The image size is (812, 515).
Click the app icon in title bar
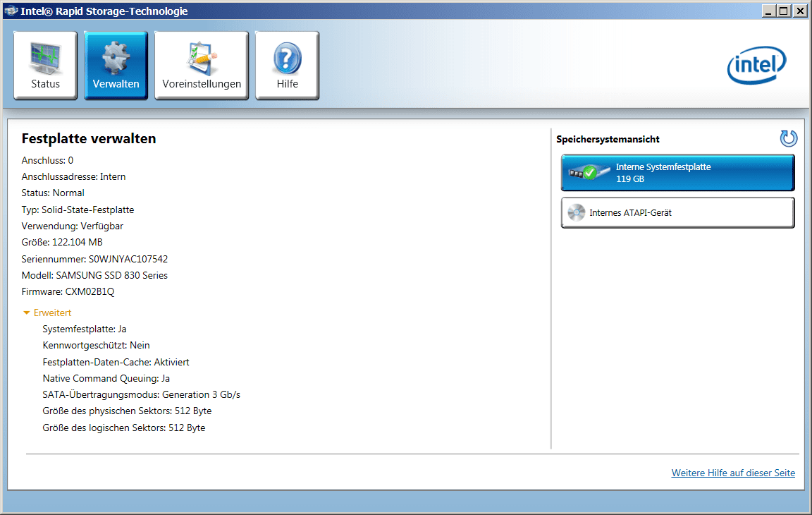click(x=11, y=11)
